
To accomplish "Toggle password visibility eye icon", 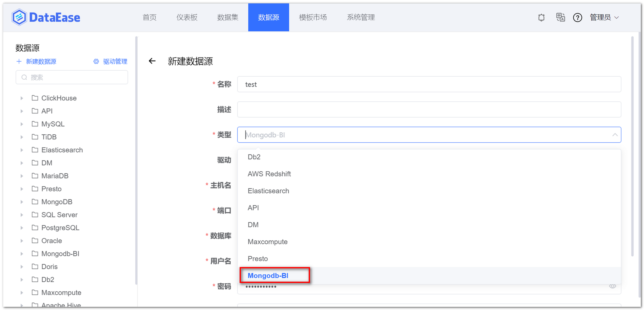I will 612,286.
